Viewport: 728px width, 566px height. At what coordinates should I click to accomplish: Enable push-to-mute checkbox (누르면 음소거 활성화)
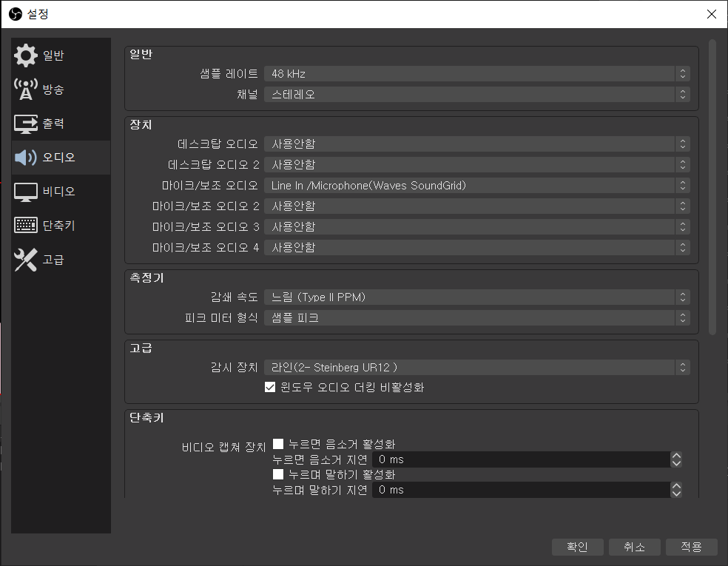click(279, 444)
